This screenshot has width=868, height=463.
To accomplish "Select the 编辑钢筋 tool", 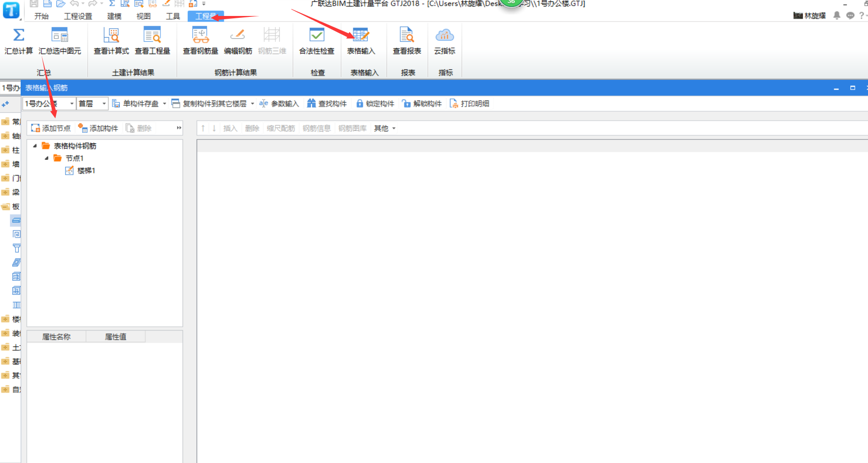I will tap(238, 40).
